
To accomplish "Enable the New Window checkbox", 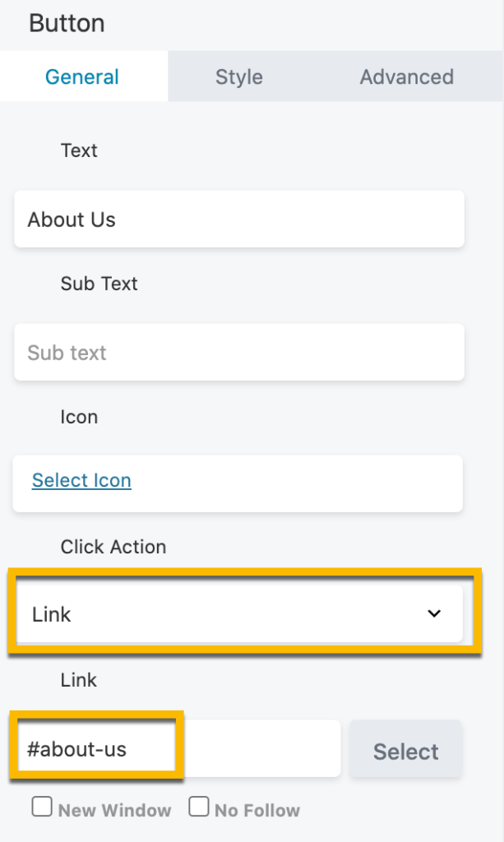I will coord(42,807).
